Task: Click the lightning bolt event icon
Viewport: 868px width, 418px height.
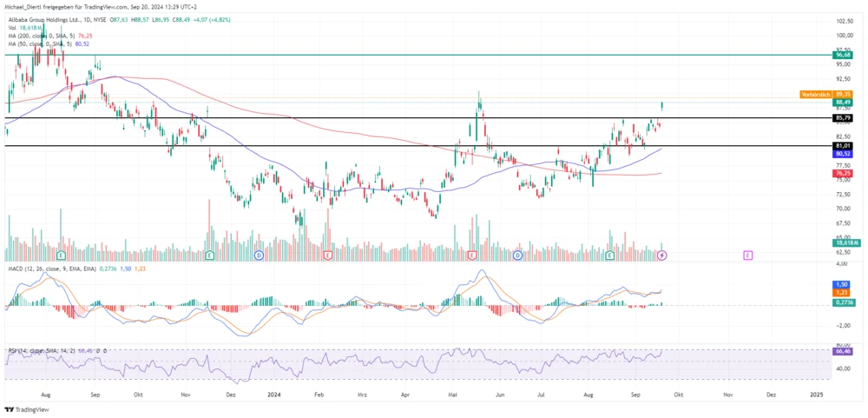Action: (662, 255)
